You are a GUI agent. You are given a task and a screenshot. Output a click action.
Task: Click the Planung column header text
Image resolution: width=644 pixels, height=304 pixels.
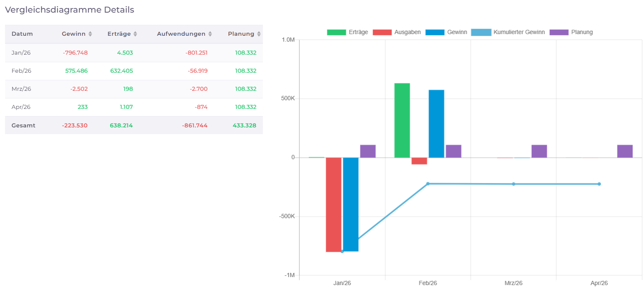[241, 34]
